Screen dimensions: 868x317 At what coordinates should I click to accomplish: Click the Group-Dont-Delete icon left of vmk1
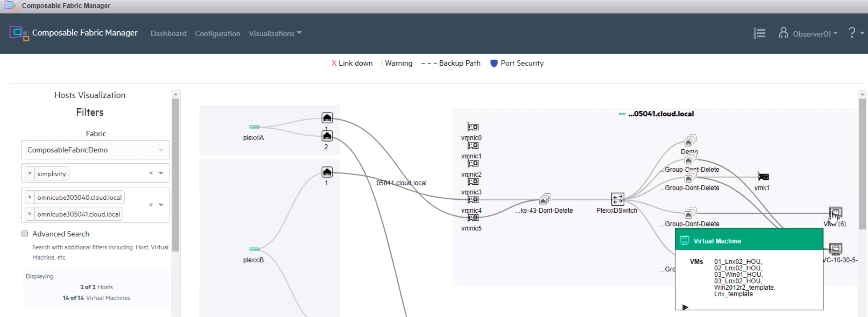[x=690, y=177]
